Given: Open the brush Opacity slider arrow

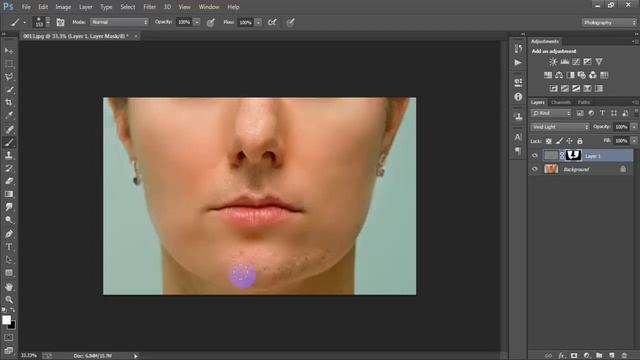Looking at the screenshot, I should tap(197, 22).
